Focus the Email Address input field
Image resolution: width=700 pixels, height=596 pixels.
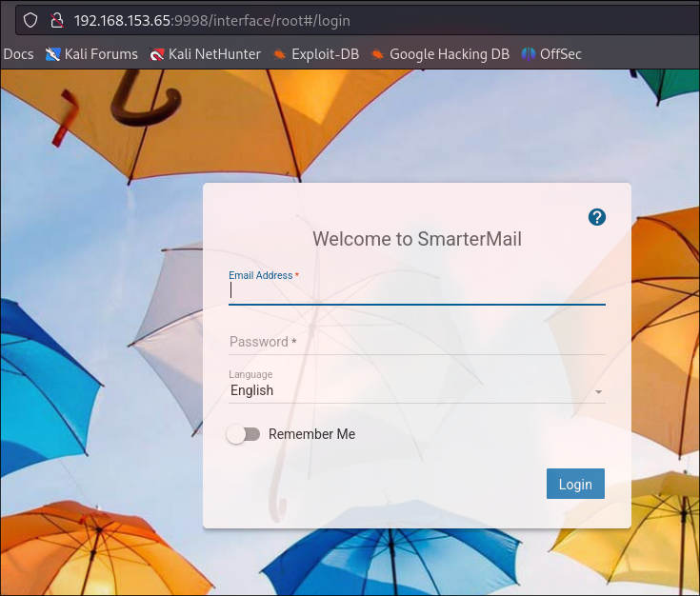tap(417, 291)
